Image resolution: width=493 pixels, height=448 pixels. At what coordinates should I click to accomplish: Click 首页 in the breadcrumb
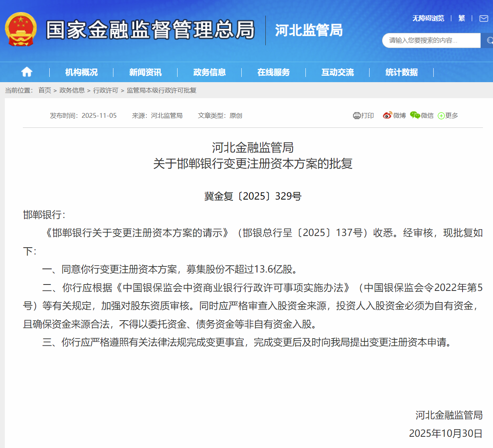click(x=44, y=90)
